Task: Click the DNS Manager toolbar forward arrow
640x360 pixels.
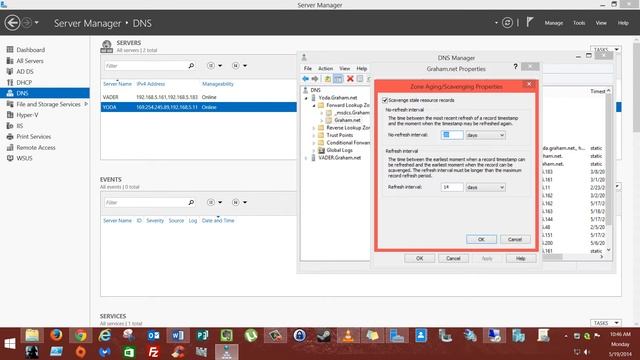Action: click(x=315, y=79)
